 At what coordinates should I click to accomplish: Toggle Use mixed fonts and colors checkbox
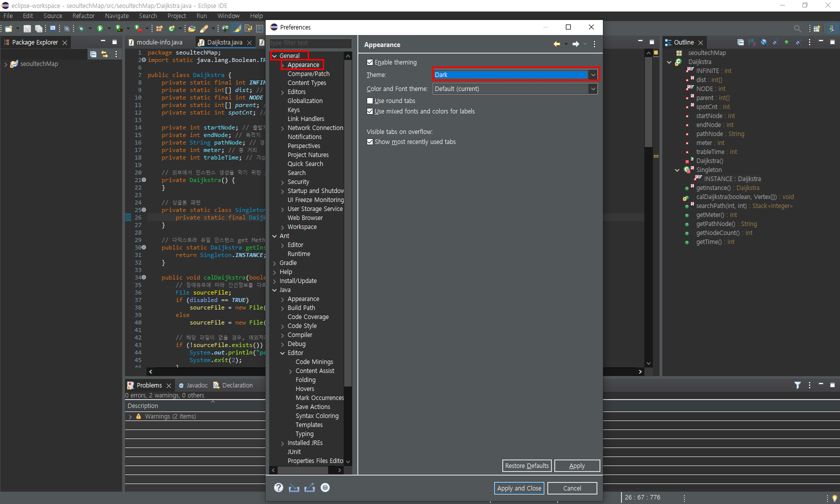point(370,111)
